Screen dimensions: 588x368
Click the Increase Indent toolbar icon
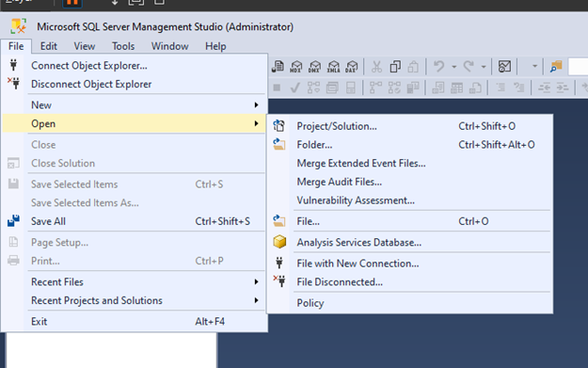pyautogui.click(x=563, y=88)
